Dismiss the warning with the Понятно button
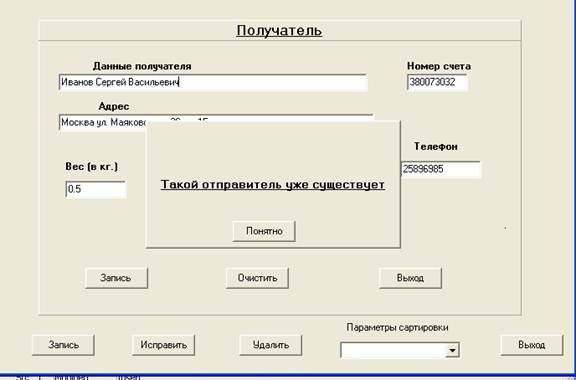This screenshot has height=380, width=576. coord(264,231)
